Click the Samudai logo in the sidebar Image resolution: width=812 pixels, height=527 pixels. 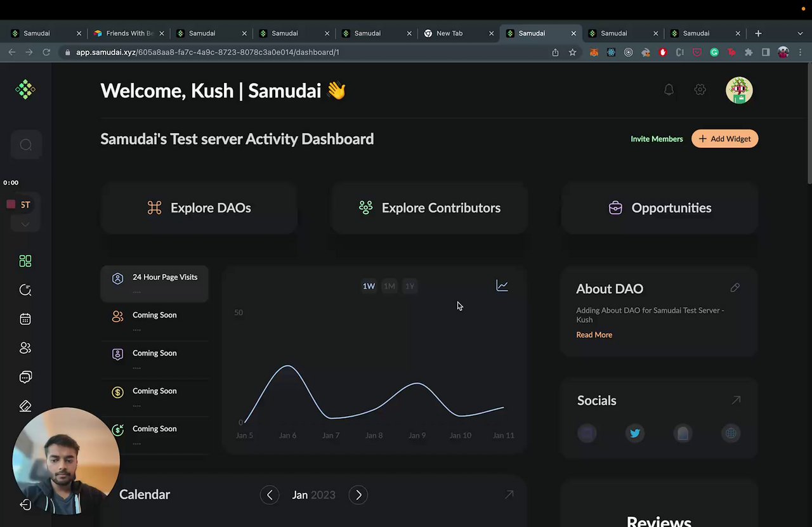tap(25, 89)
